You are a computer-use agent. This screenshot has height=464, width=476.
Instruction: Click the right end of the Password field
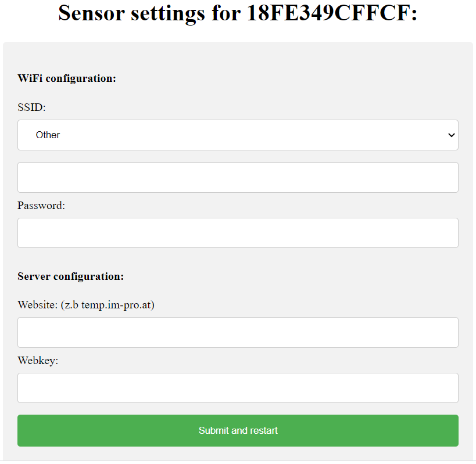pyautogui.click(x=448, y=233)
